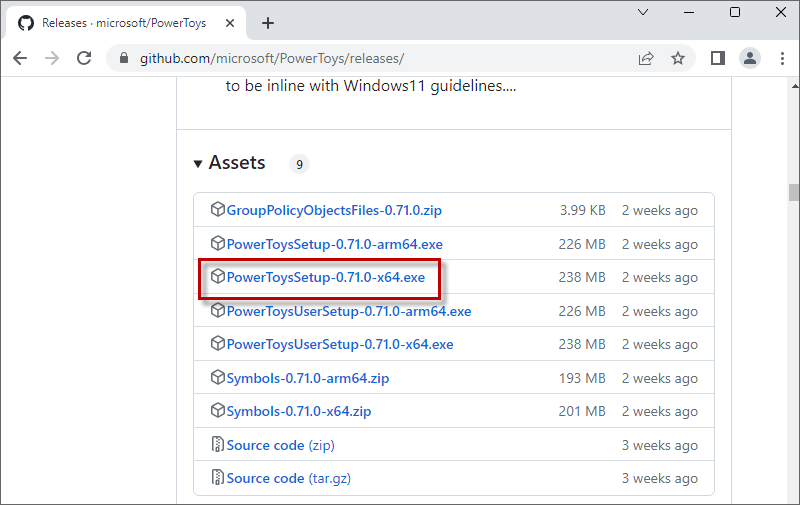Screen dimensions: 800x505
Task: Click zip file icon beside Source code (tar.gz)
Action: (x=218, y=477)
